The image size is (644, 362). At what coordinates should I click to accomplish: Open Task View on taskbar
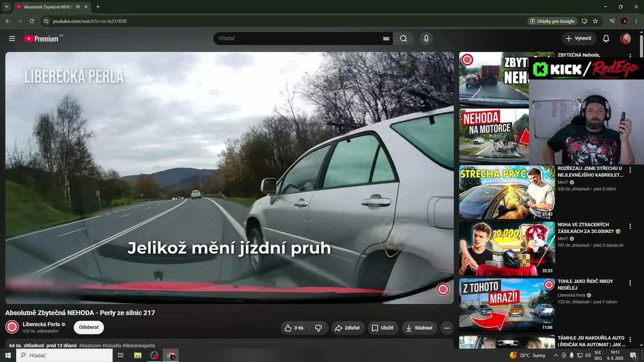[121, 355]
